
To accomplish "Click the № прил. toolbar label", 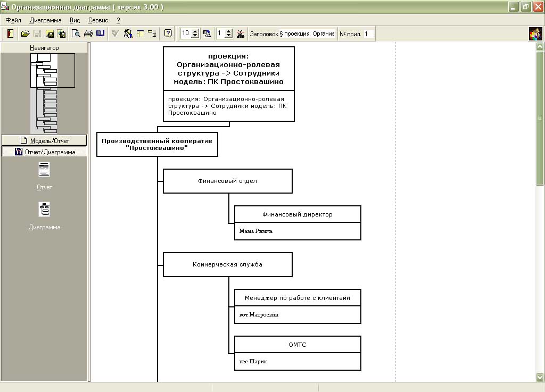I will coord(350,34).
